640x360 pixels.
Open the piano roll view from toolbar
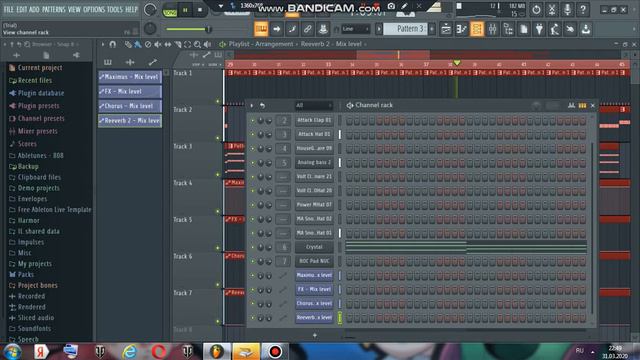(x=461, y=29)
